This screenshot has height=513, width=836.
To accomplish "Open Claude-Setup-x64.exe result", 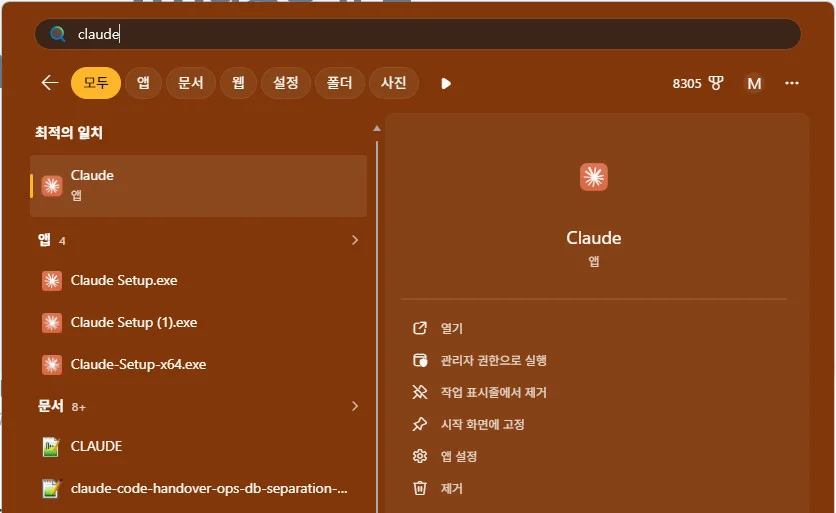I will tap(198, 364).
